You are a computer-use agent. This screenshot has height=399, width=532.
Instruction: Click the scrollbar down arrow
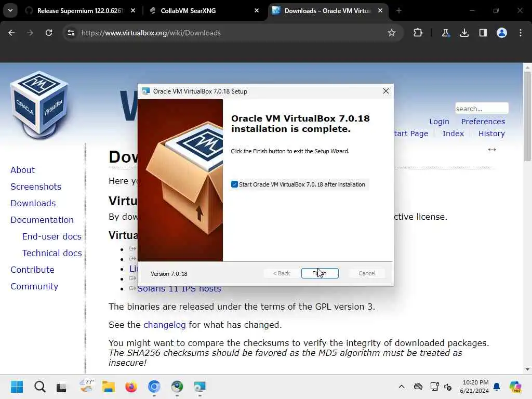pos(527,369)
